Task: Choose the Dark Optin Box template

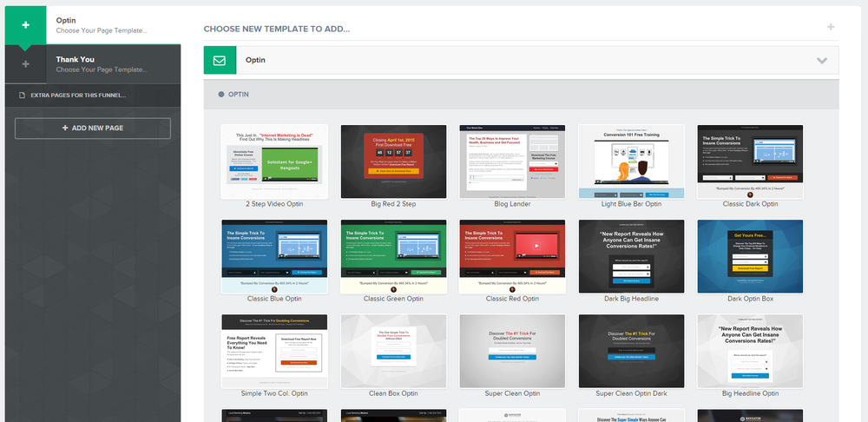Action: tap(750, 256)
